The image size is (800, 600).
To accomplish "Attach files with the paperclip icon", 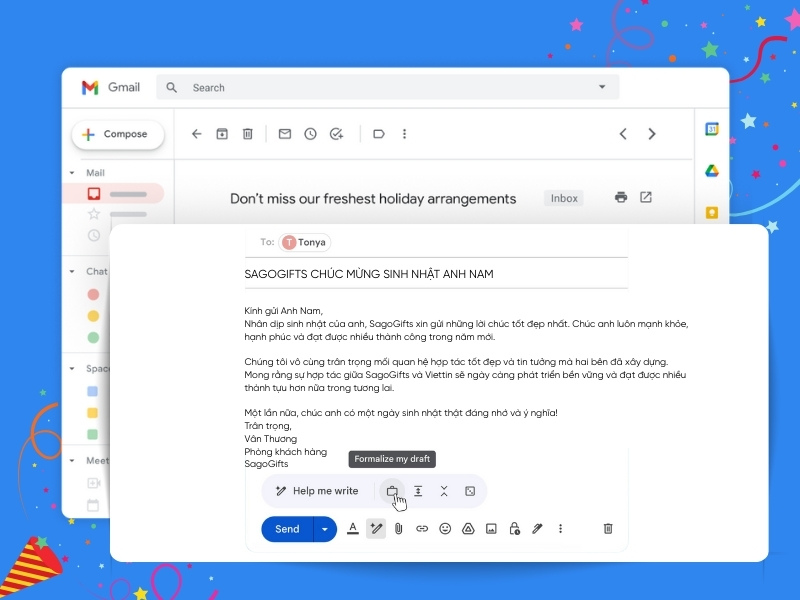I will [x=398, y=529].
